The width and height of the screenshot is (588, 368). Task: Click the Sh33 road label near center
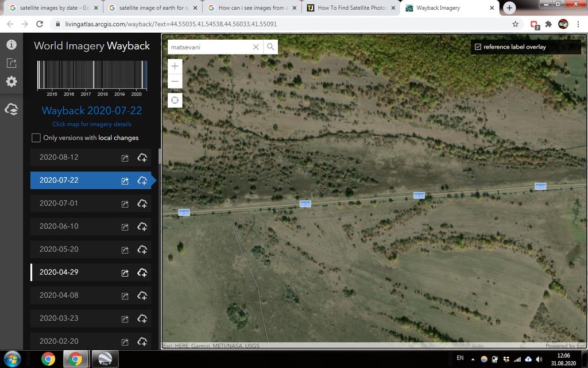[x=305, y=204]
